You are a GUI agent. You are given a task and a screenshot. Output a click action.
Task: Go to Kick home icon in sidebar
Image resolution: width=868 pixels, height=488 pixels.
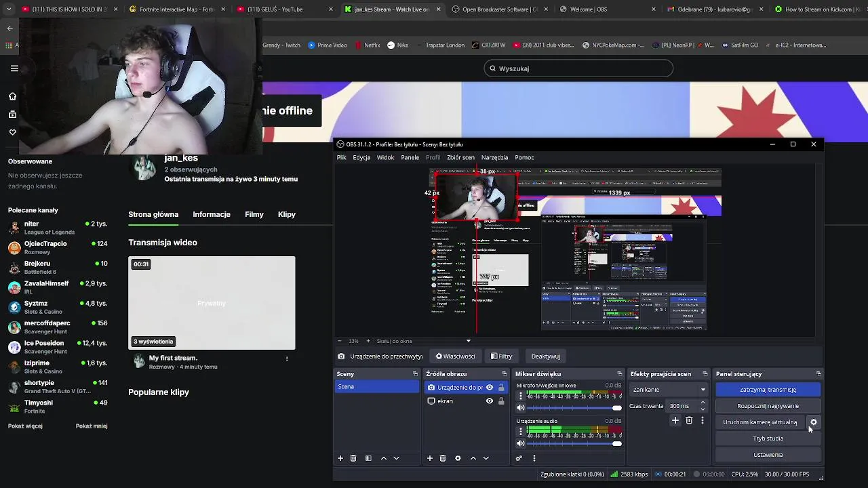point(12,96)
